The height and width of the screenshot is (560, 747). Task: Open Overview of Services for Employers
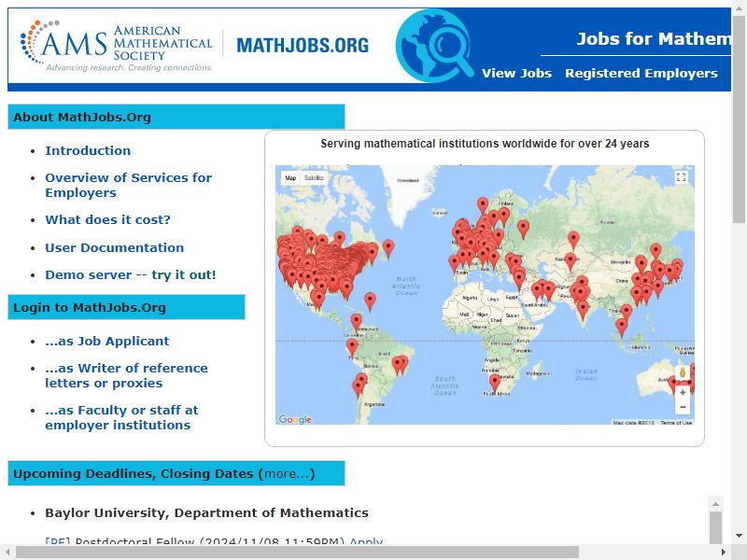pyautogui.click(x=128, y=185)
